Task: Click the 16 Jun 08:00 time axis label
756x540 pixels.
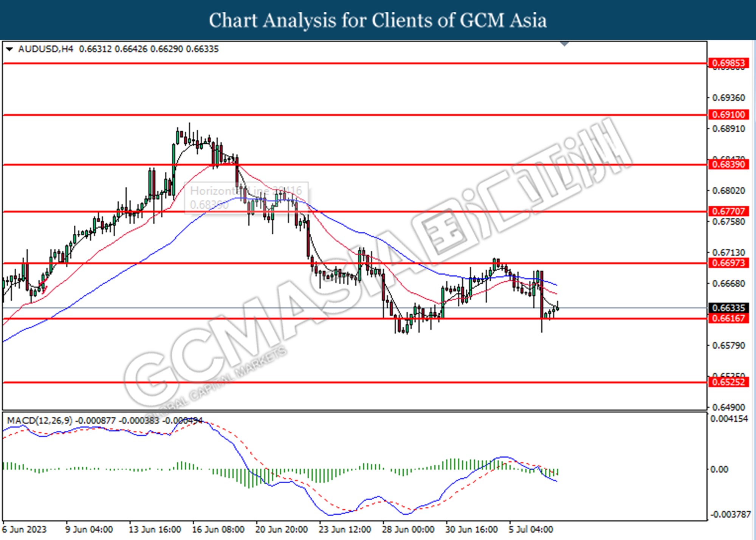Action: 218,529
